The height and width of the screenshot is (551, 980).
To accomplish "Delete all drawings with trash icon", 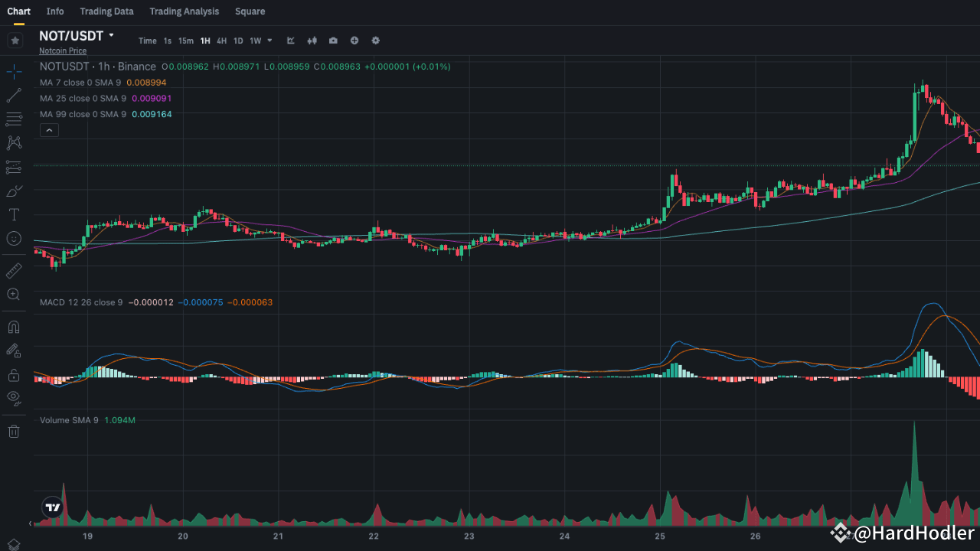I will point(14,432).
